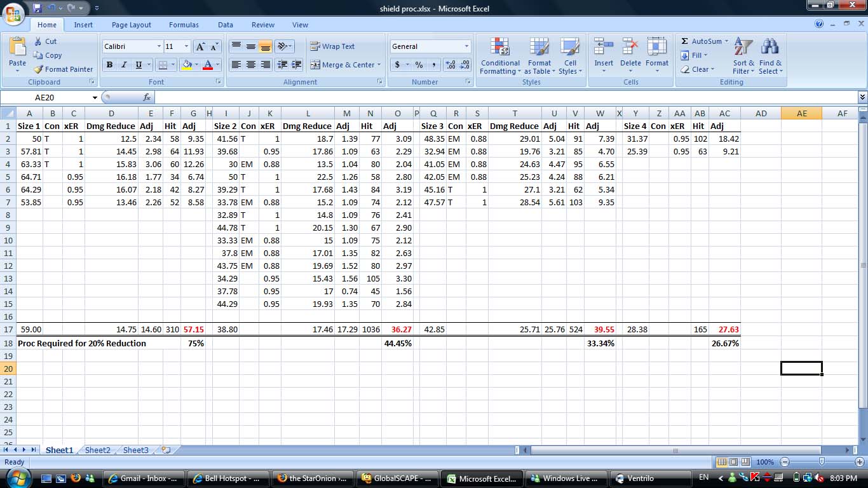Image resolution: width=868 pixels, height=488 pixels.
Task: Click Wrap Text button
Action: (332, 46)
